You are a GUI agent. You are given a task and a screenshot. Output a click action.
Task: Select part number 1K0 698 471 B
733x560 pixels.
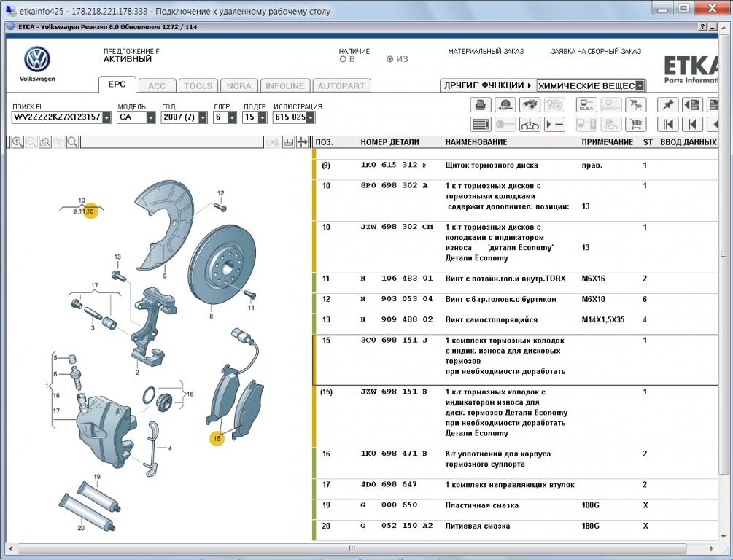(394, 454)
